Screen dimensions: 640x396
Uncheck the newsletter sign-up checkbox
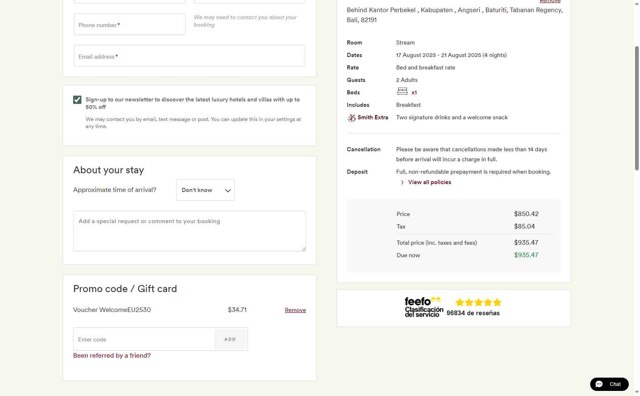77,100
